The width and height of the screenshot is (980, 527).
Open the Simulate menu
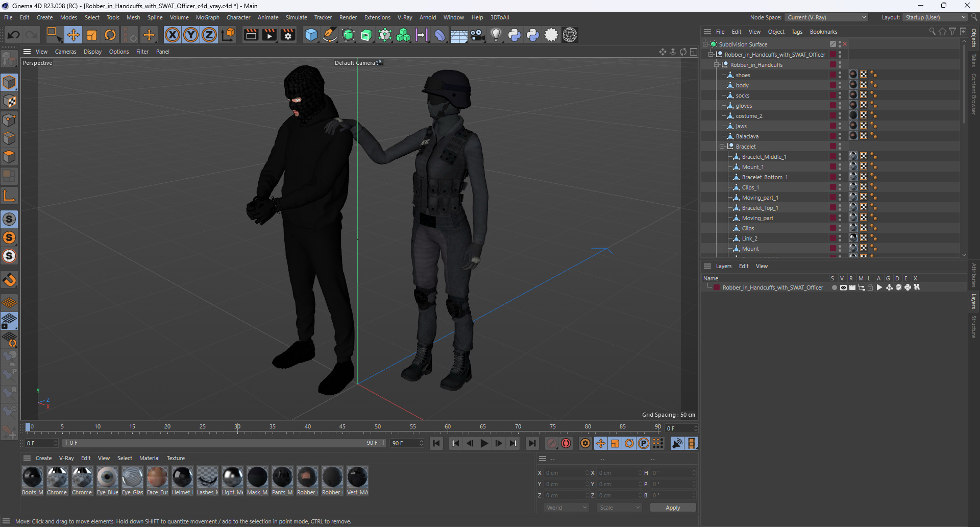click(296, 17)
